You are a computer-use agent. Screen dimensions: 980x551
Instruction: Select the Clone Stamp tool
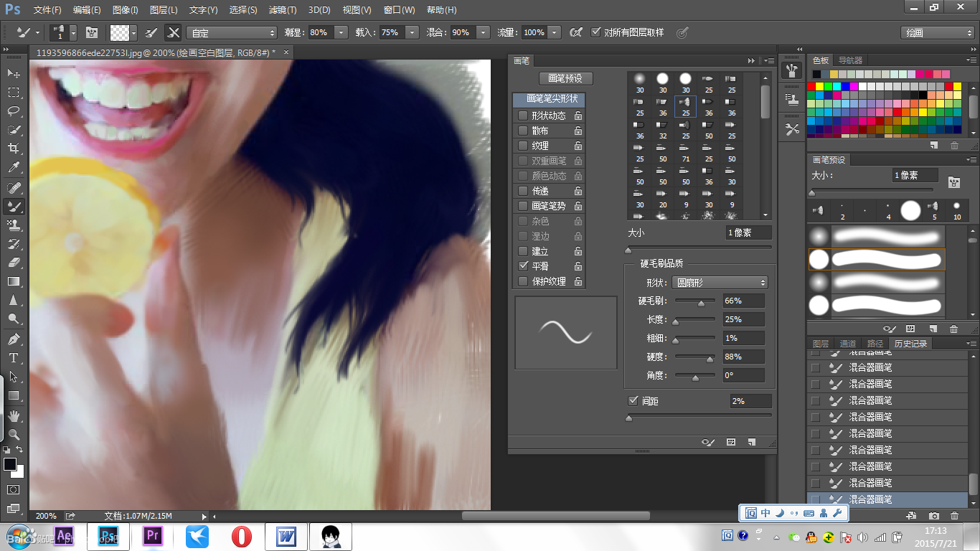(14, 225)
